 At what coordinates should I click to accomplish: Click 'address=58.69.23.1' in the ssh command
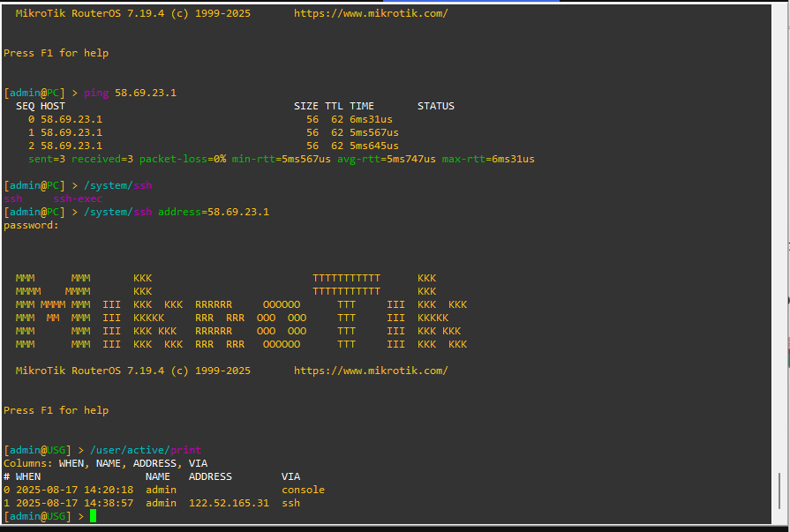(x=214, y=212)
